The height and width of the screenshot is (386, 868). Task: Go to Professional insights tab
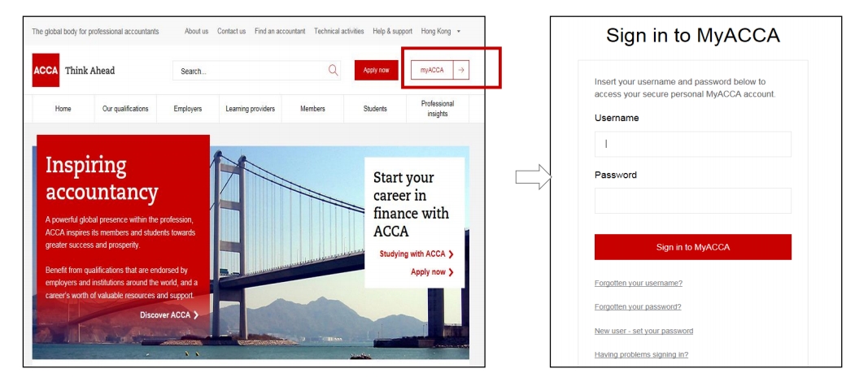(x=437, y=109)
